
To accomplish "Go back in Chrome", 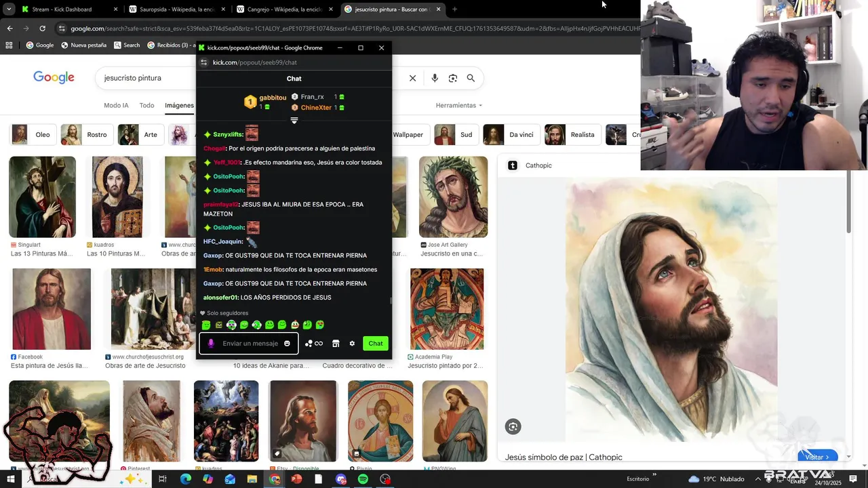I will click(9, 28).
